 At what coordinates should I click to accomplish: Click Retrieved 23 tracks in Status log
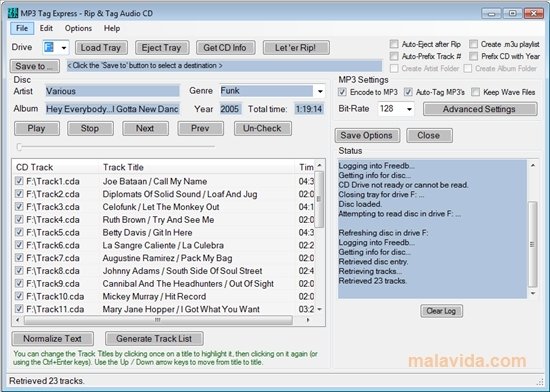tap(373, 281)
